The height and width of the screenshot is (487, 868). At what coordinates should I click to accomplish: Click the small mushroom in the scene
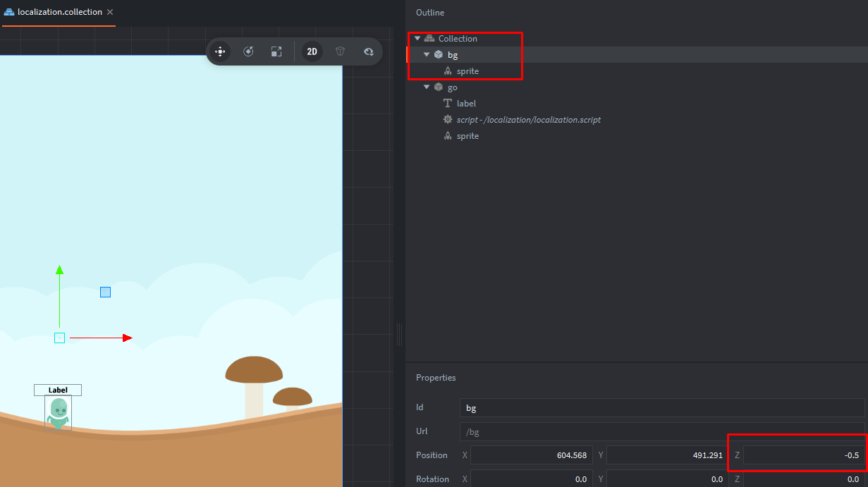click(x=293, y=398)
